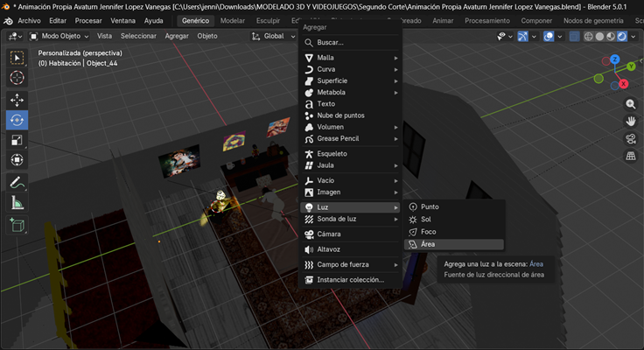Viewport: 644px width, 350px height.
Task: Select the Cursor tool in the toolbar
Action: (17, 78)
